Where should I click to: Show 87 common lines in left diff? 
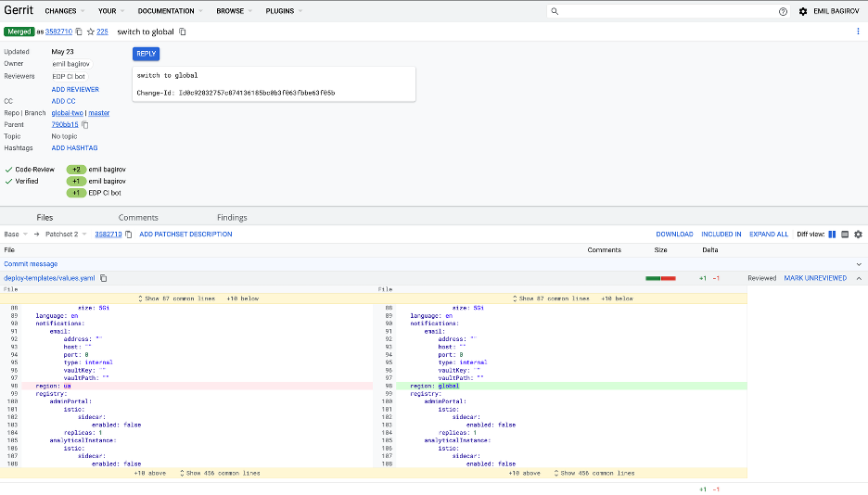point(176,298)
